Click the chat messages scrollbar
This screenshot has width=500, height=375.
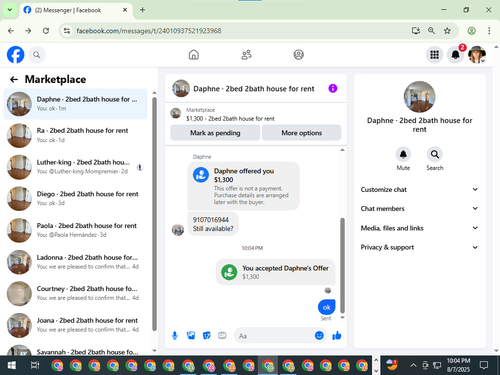[x=342, y=265]
